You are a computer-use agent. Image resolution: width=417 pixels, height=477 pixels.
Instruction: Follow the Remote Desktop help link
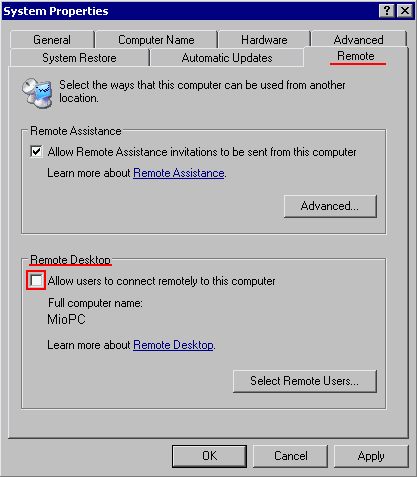click(x=173, y=345)
